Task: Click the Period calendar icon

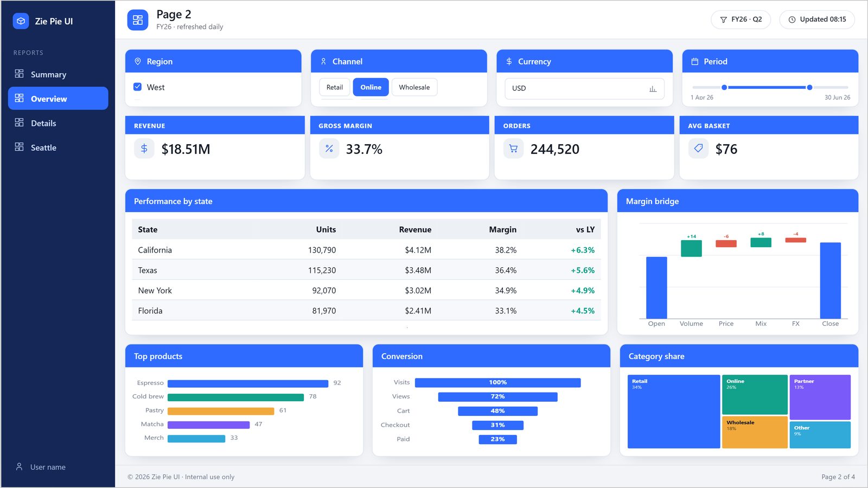Action: (694, 61)
